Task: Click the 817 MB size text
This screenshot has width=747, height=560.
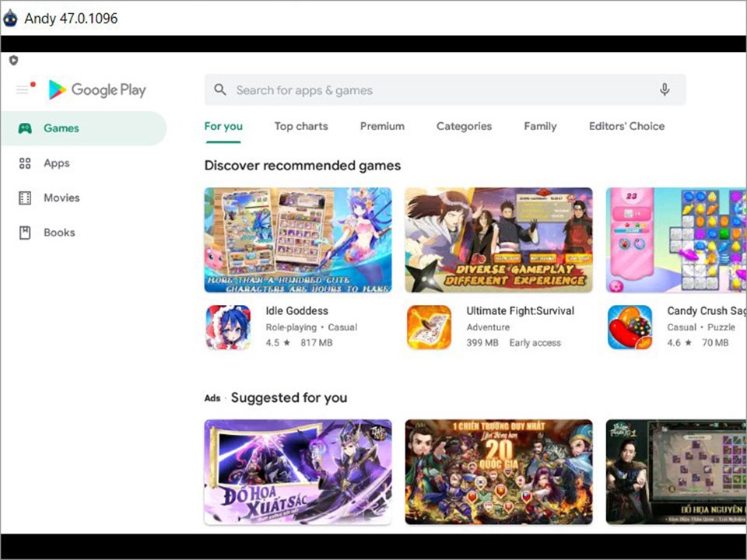Action: click(317, 342)
